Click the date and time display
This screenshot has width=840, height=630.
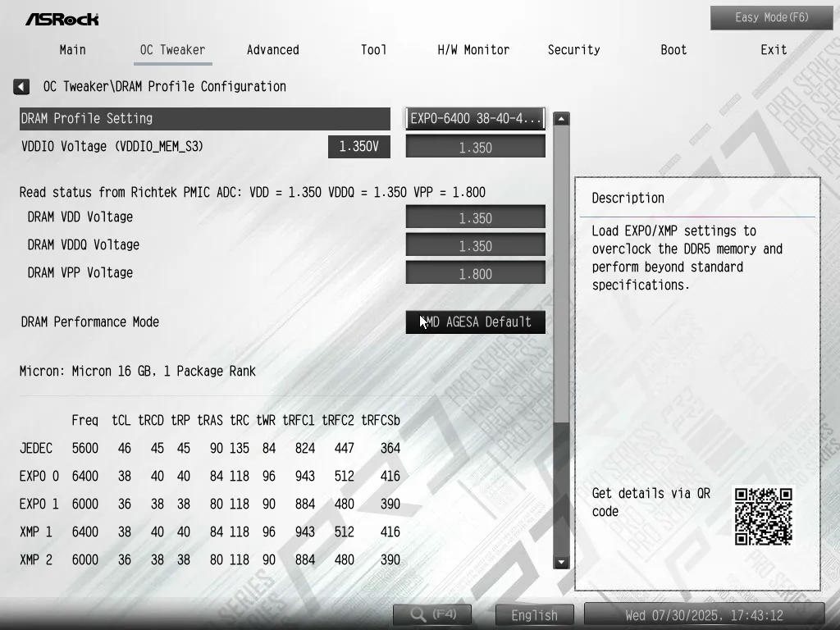[x=704, y=615]
